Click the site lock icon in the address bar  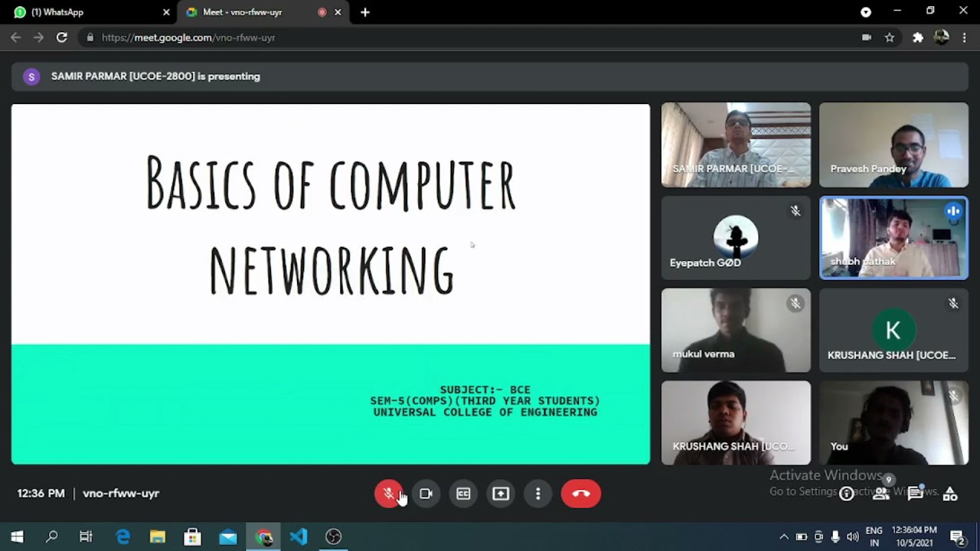pyautogui.click(x=90, y=37)
